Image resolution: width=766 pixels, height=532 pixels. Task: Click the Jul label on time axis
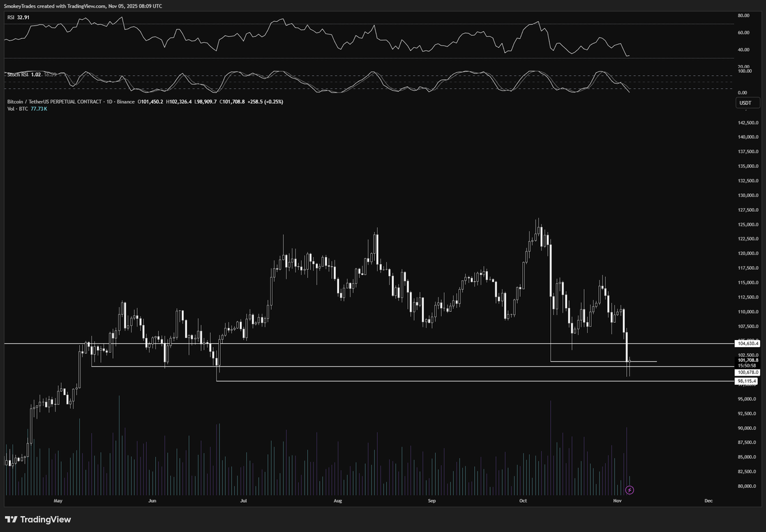pyautogui.click(x=243, y=501)
